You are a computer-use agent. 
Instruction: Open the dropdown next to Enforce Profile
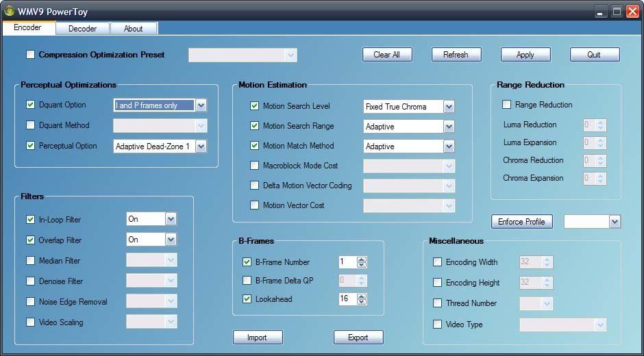[x=592, y=222]
